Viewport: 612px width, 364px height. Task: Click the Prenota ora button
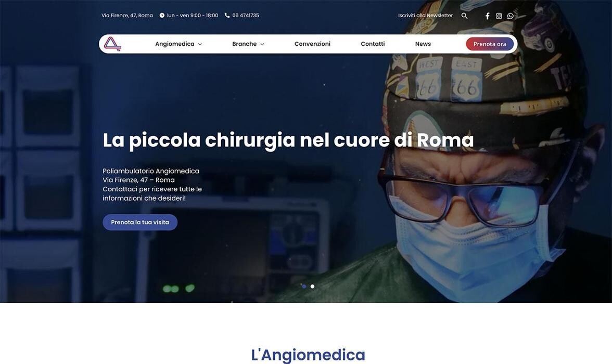pyautogui.click(x=490, y=44)
